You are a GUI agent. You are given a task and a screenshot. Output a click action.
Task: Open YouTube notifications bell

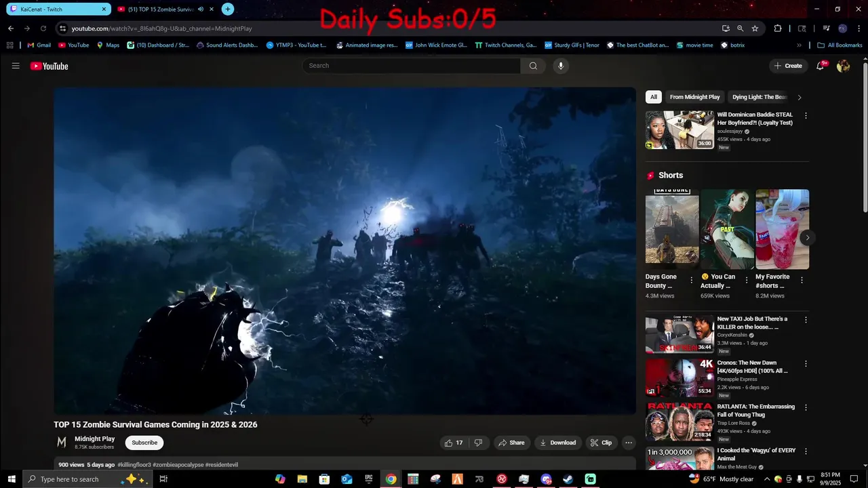821,66
